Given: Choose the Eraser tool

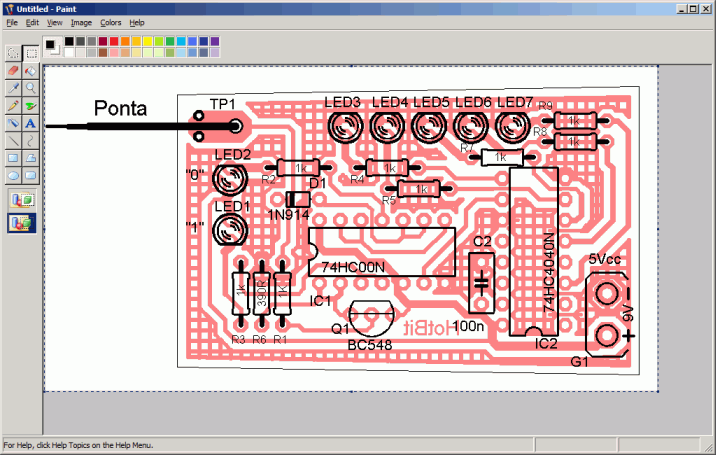Looking at the screenshot, I should (x=13, y=71).
